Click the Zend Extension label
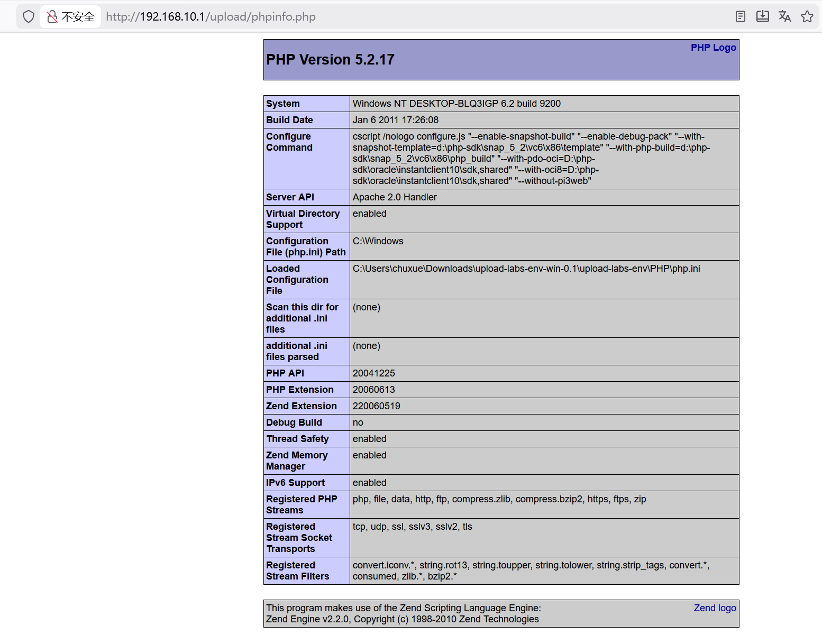 (x=302, y=406)
